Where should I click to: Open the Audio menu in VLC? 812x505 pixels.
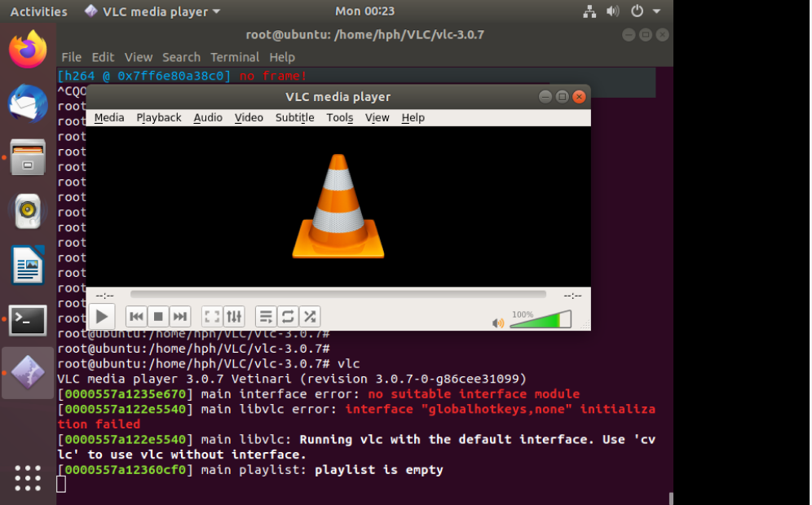pyautogui.click(x=208, y=118)
